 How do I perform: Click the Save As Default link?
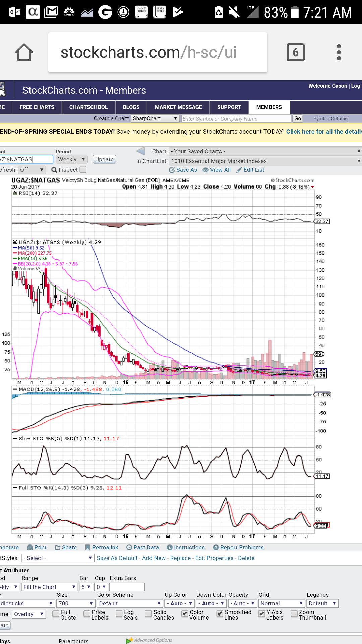[x=117, y=558]
